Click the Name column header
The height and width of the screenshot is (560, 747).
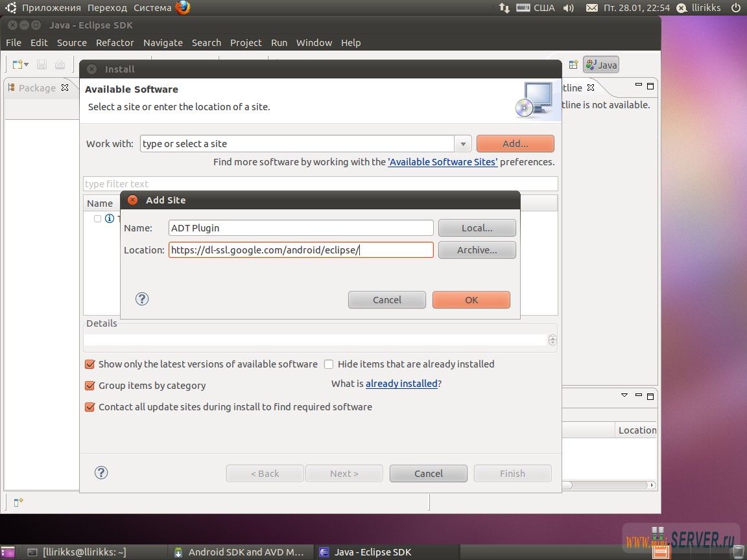pyautogui.click(x=100, y=204)
